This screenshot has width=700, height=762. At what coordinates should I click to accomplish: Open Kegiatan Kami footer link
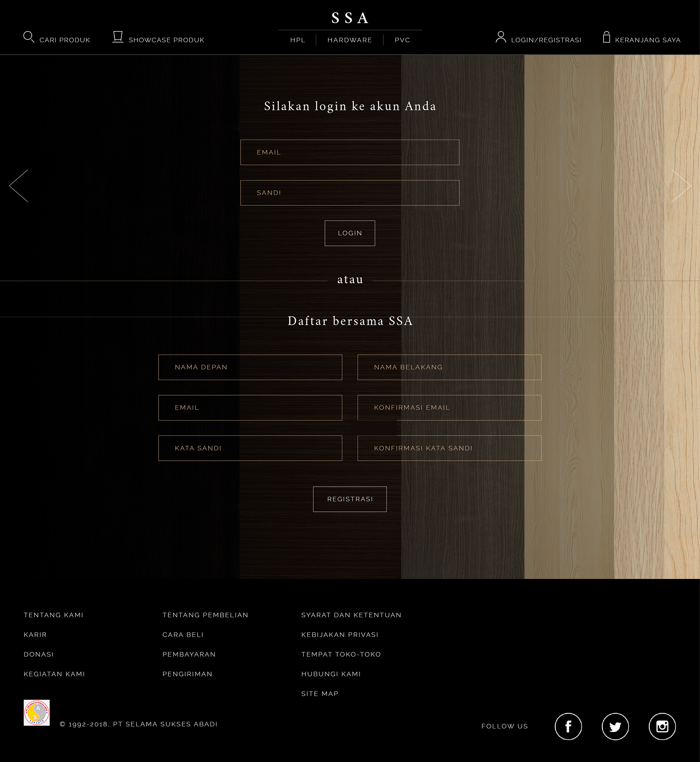tap(54, 674)
